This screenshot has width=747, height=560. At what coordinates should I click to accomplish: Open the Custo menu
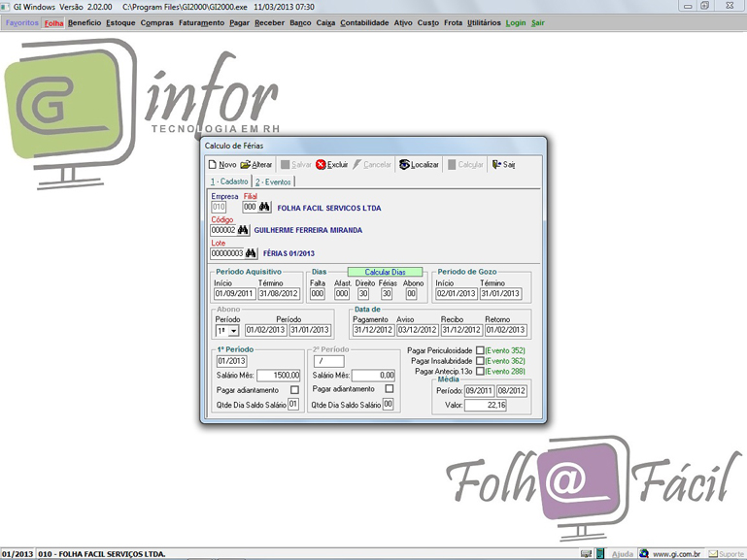point(428,23)
